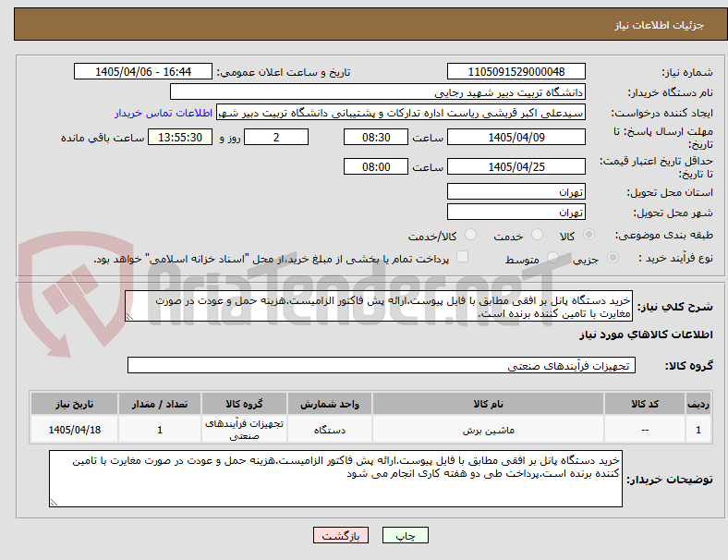Viewport: 728px width, 560px height.
Task: Click the buyer notes textarea
Action: [335, 479]
